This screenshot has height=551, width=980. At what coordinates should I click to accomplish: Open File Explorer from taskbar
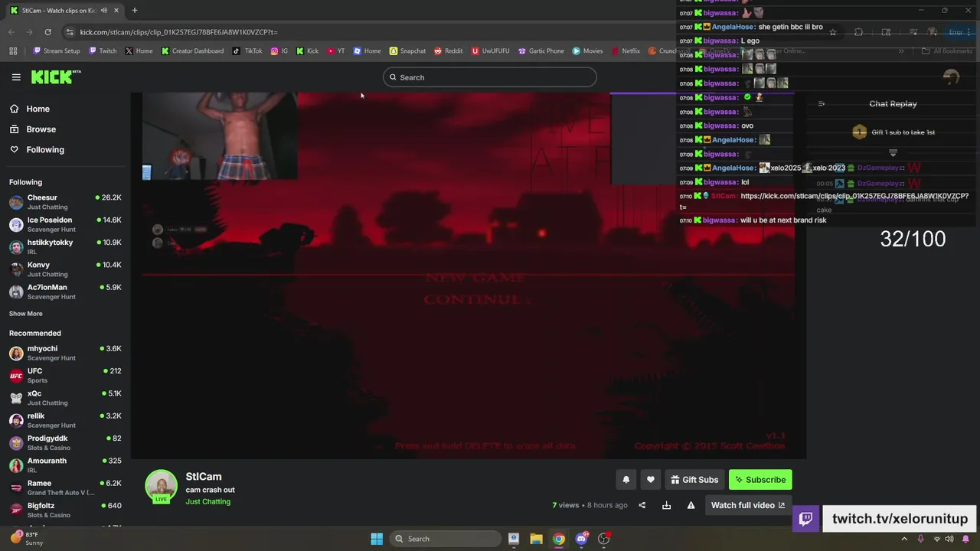click(x=536, y=539)
